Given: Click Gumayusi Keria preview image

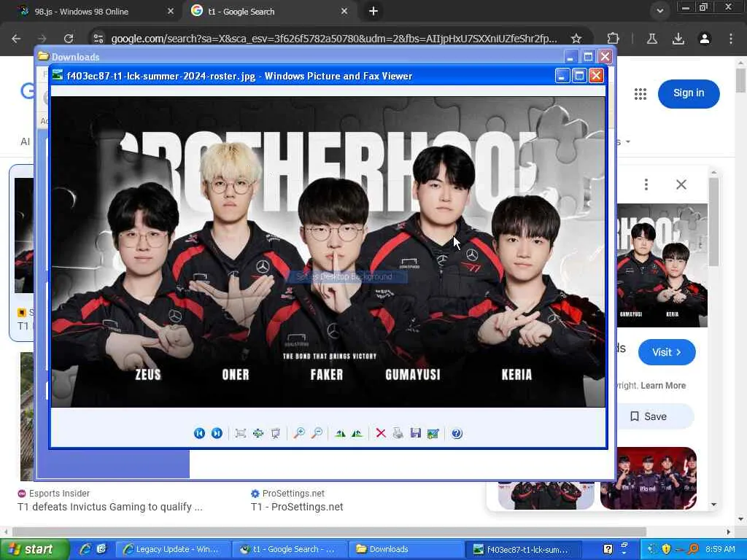Looking at the screenshot, I should (x=662, y=265).
